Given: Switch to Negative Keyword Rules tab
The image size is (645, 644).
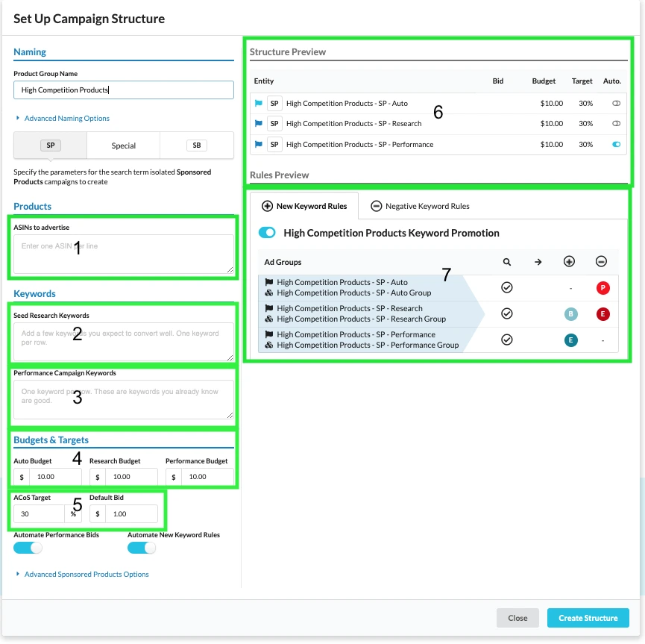Looking at the screenshot, I should tap(420, 206).
